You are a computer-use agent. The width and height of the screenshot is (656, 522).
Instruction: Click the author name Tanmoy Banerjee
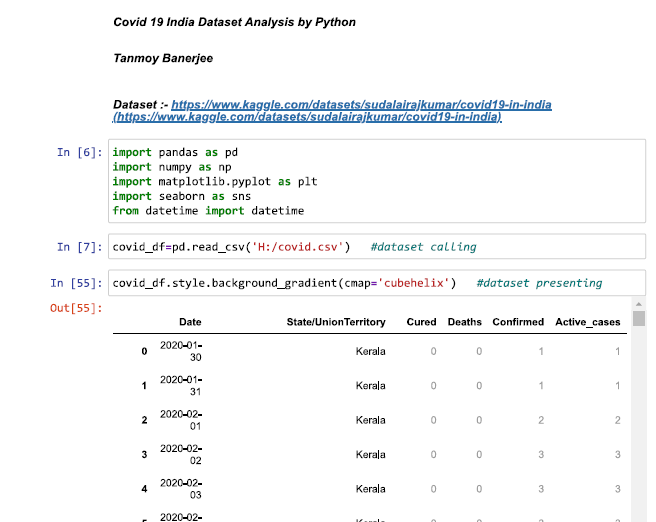click(x=163, y=58)
